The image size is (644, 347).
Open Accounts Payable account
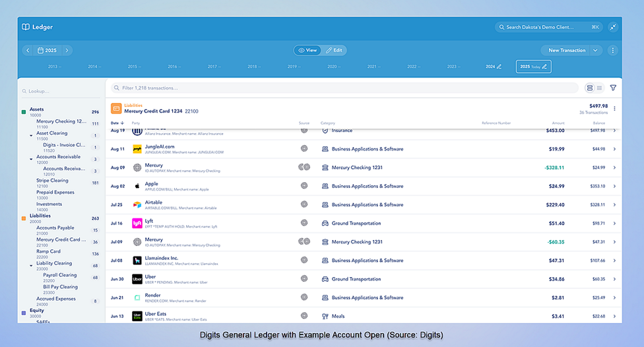(x=55, y=228)
